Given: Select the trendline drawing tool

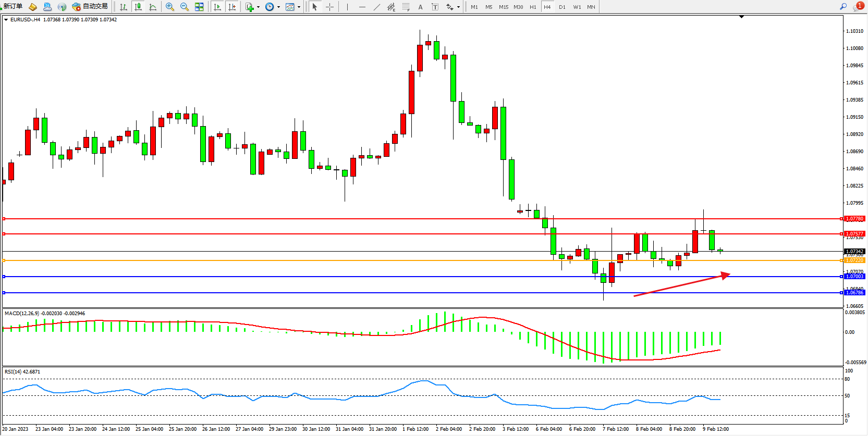Looking at the screenshot, I should (377, 7).
